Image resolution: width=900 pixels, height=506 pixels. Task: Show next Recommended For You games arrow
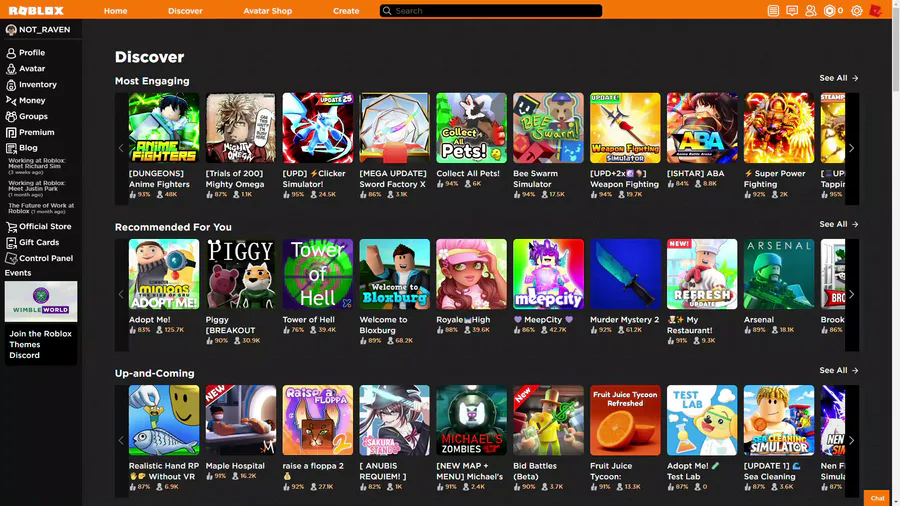(x=852, y=294)
